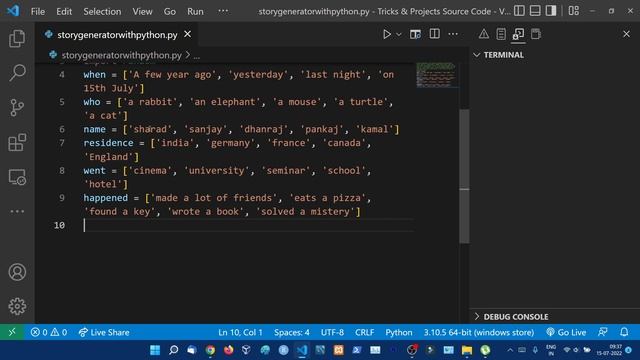Open Windows Start menu
Image resolution: width=640 pixels, height=360 pixels.
click(155, 350)
